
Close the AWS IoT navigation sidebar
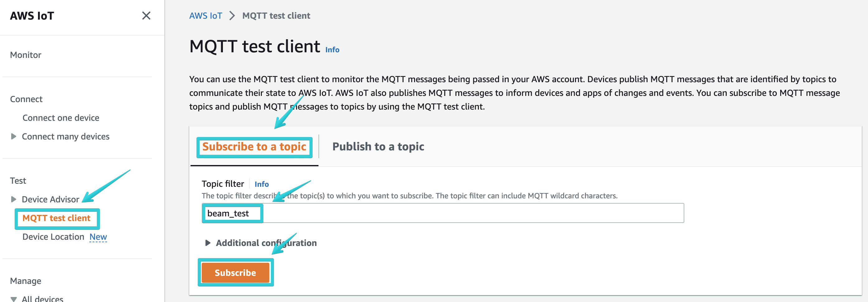(x=146, y=16)
